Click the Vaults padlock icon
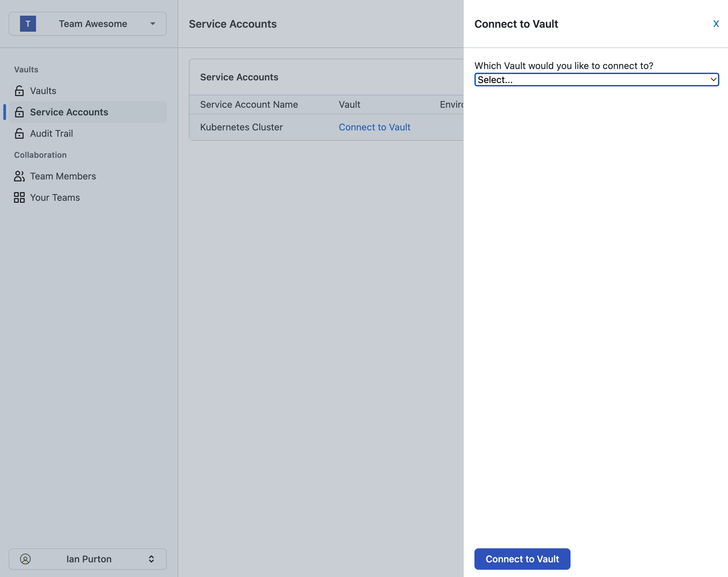This screenshot has width=728, height=577. click(19, 90)
